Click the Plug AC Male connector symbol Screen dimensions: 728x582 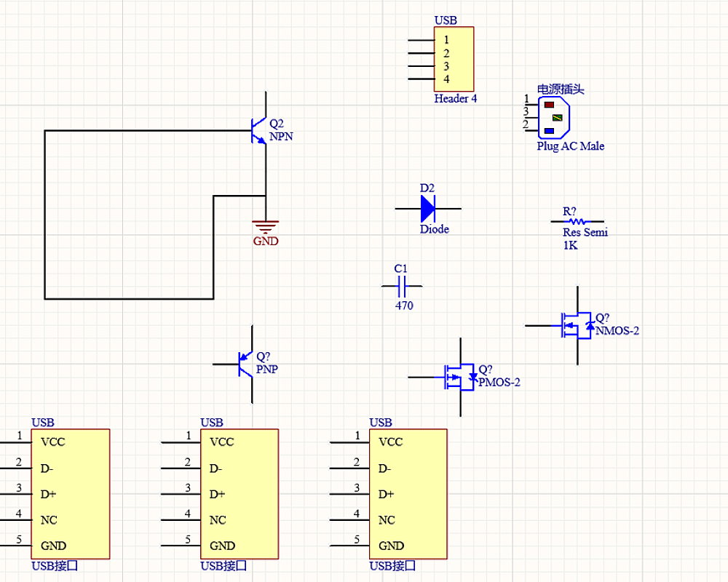tap(554, 118)
